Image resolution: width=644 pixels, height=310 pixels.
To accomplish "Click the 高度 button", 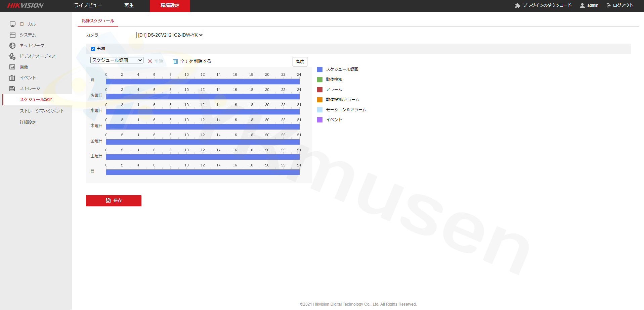I will (300, 61).
